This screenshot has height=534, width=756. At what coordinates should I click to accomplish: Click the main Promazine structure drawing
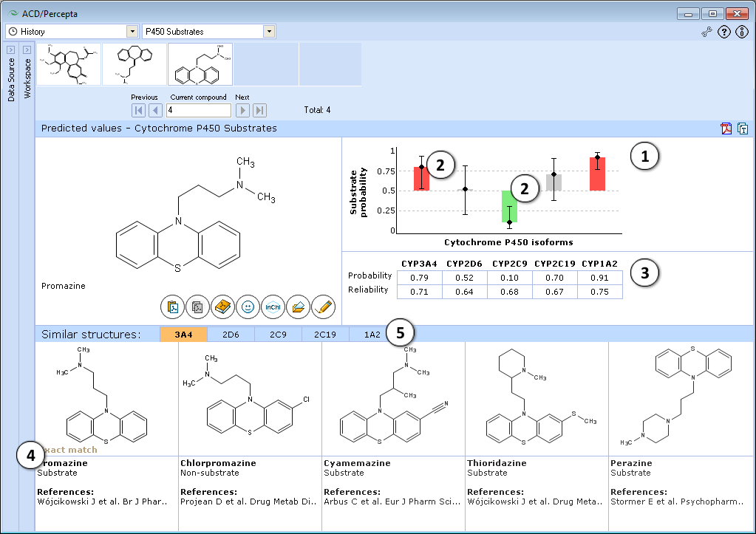coord(195,214)
